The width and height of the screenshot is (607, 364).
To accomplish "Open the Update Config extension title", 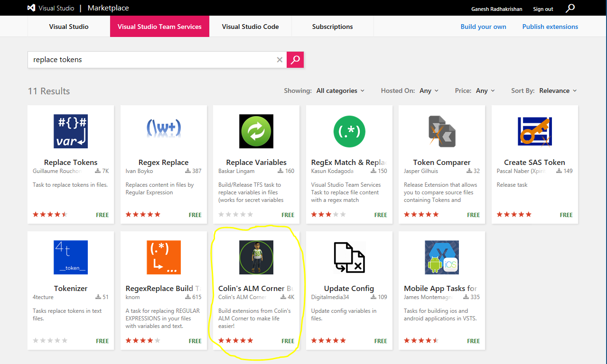I will 349,288.
